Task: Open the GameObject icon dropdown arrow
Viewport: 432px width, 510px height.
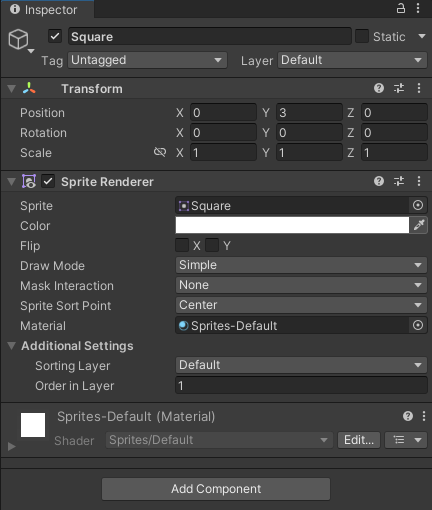Action: [31, 51]
